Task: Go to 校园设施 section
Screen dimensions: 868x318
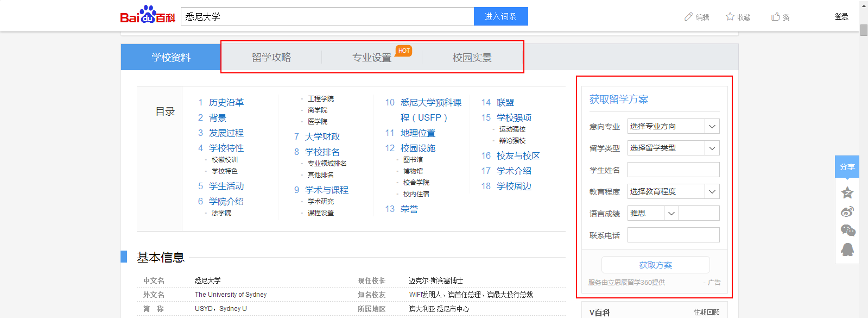Action: pyautogui.click(x=418, y=148)
